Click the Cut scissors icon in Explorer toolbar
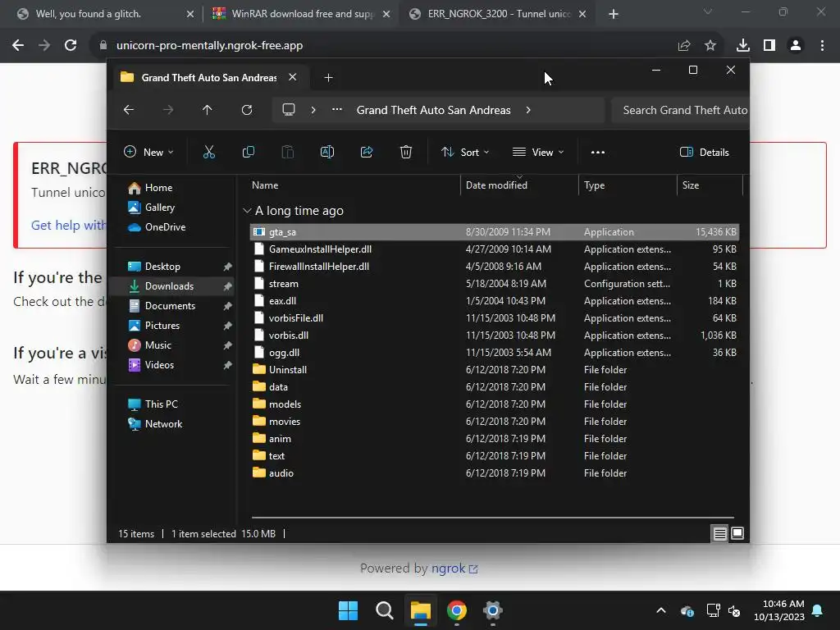The image size is (840, 630). point(209,152)
